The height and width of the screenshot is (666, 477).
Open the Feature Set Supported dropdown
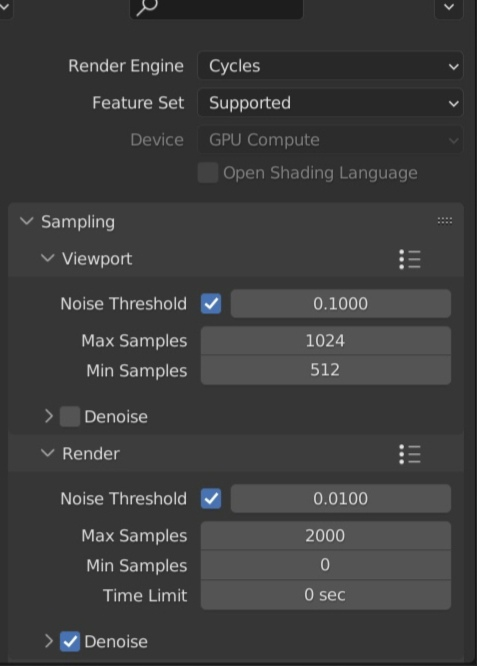tap(330, 103)
